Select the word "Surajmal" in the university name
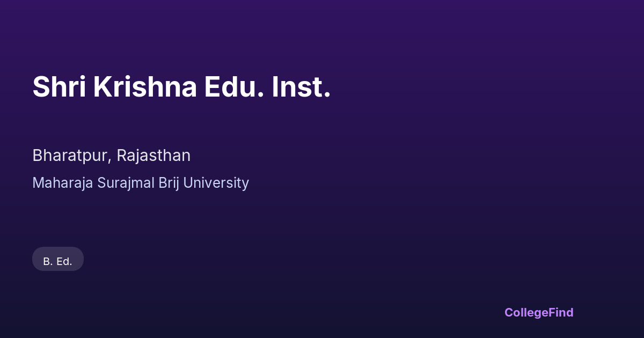This screenshot has width=644, height=338. point(126,183)
